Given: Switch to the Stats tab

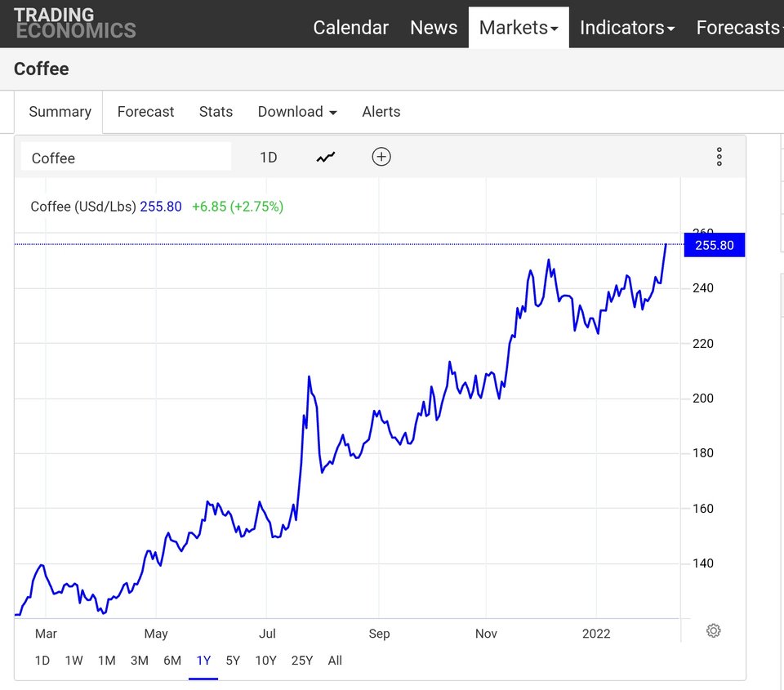Looking at the screenshot, I should coord(216,112).
